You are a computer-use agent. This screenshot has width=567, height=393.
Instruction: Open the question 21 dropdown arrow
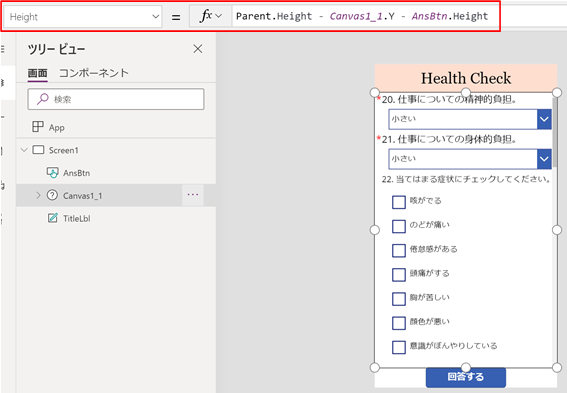click(544, 159)
